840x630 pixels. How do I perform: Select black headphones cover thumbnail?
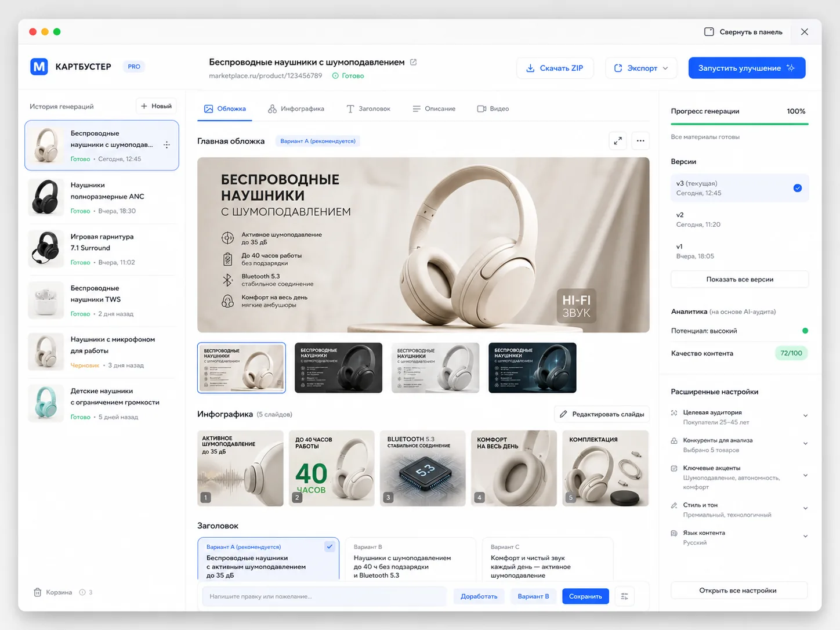point(339,368)
